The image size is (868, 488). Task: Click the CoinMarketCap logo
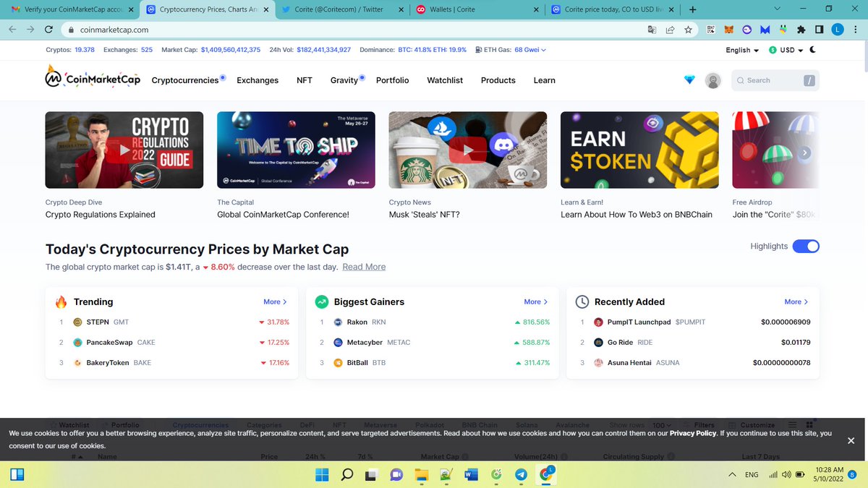point(93,78)
